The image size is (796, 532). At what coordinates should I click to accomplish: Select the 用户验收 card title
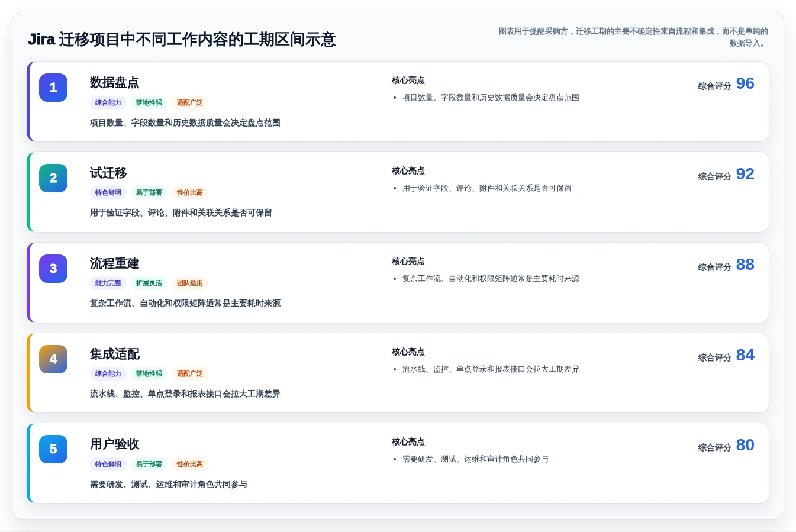(x=115, y=444)
